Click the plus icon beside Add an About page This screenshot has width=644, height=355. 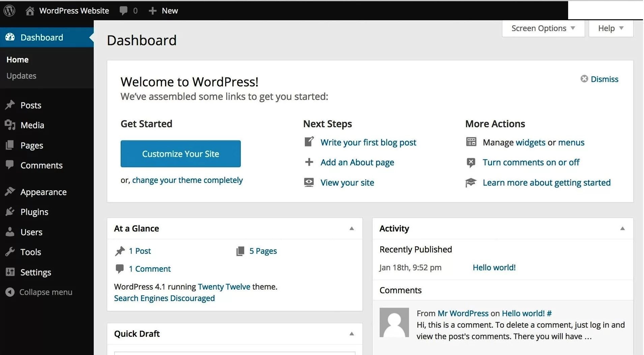coord(309,162)
